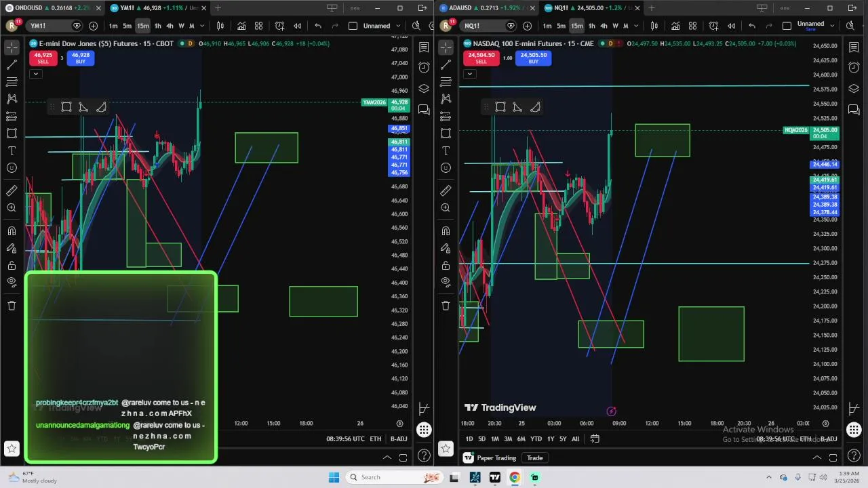The image size is (868, 488).
Task: Toggle the layout checkbox next to Unnamed in YM1!
Action: pos(353,26)
